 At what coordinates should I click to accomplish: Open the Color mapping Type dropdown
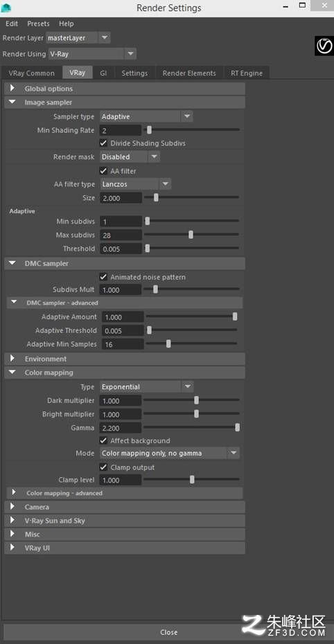(x=147, y=386)
